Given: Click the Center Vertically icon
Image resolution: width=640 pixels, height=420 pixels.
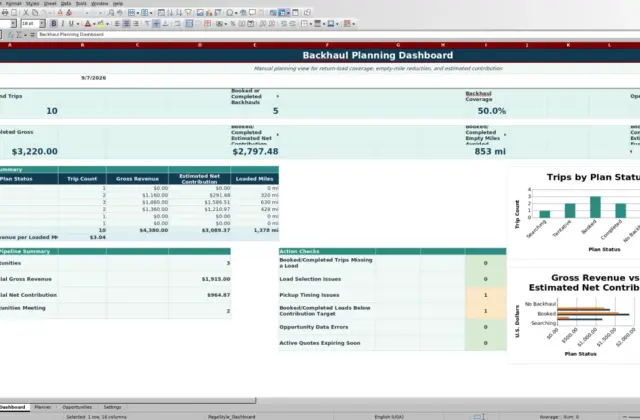Looking at the screenshot, I should (156, 24).
